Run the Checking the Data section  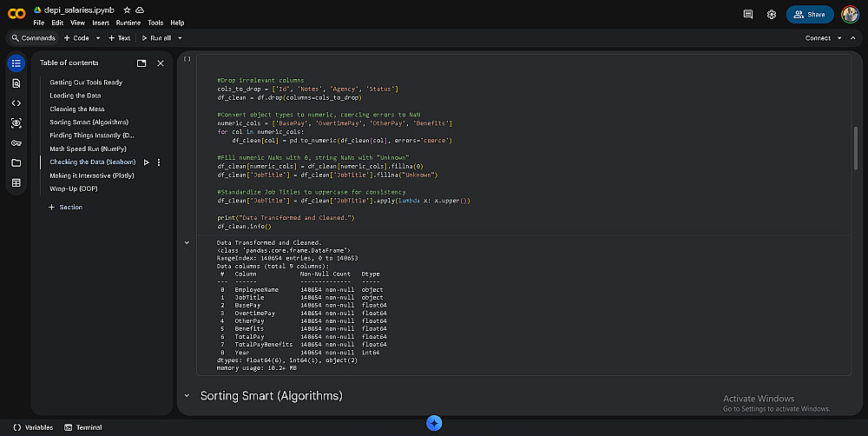[146, 162]
